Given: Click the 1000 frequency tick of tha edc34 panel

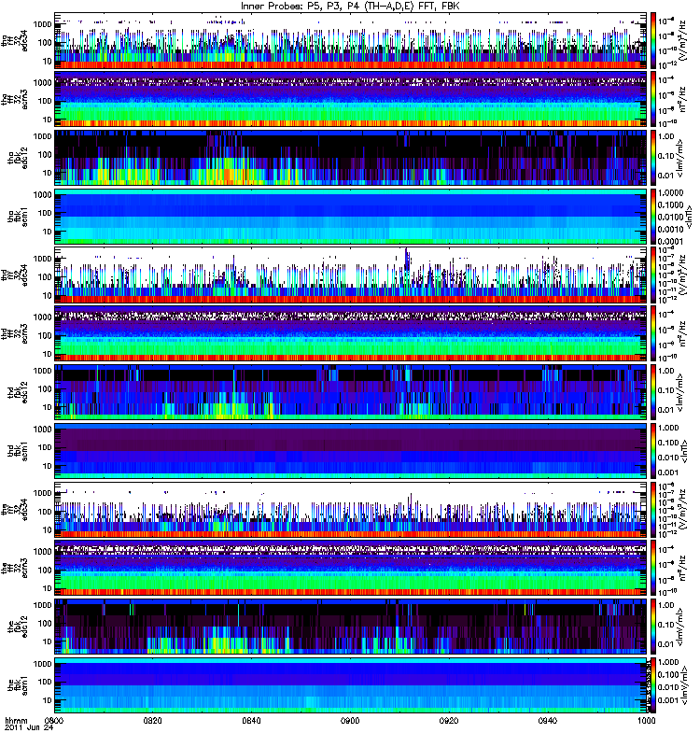Looking at the screenshot, I should [x=42, y=24].
